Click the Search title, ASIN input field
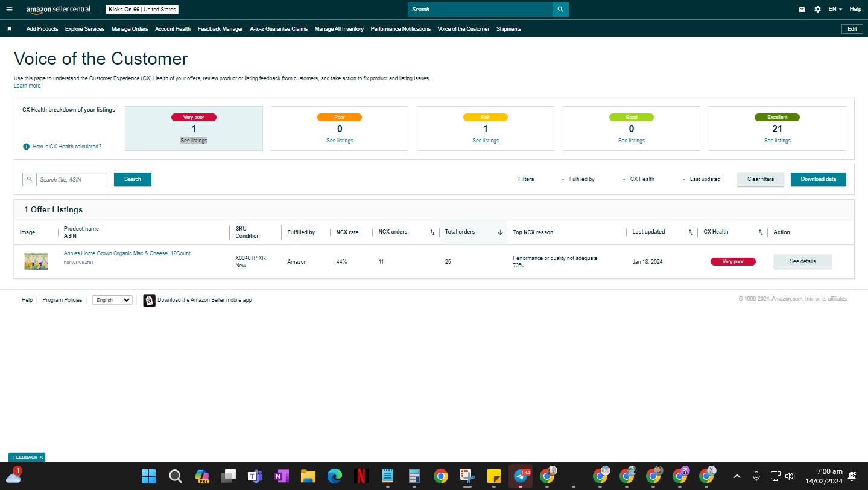 pyautogui.click(x=72, y=179)
